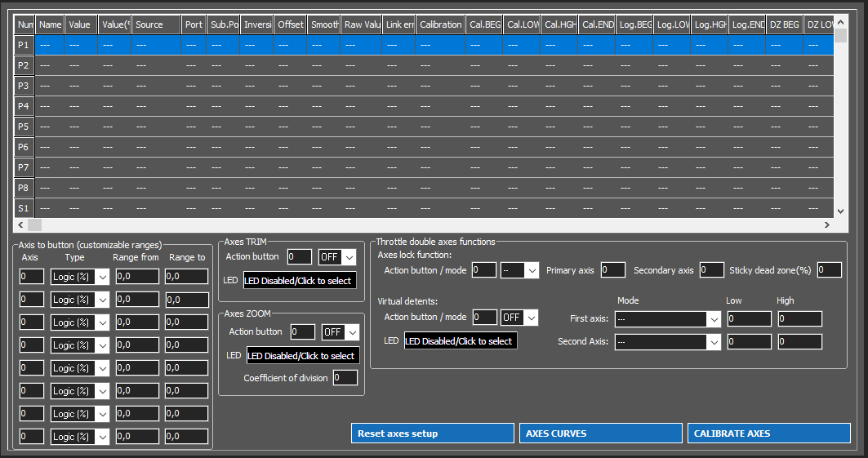
Task: Click the Sticky dead zone(%) field
Action: (830, 270)
